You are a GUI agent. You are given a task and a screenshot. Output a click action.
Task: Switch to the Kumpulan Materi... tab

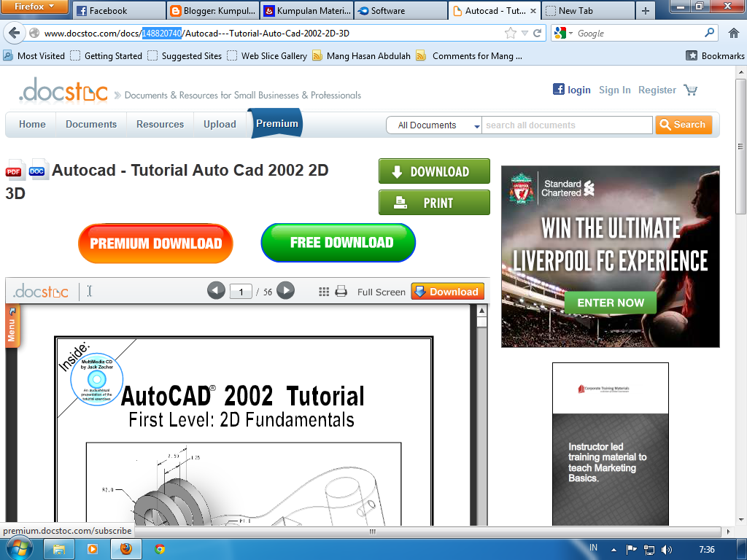coord(307,10)
